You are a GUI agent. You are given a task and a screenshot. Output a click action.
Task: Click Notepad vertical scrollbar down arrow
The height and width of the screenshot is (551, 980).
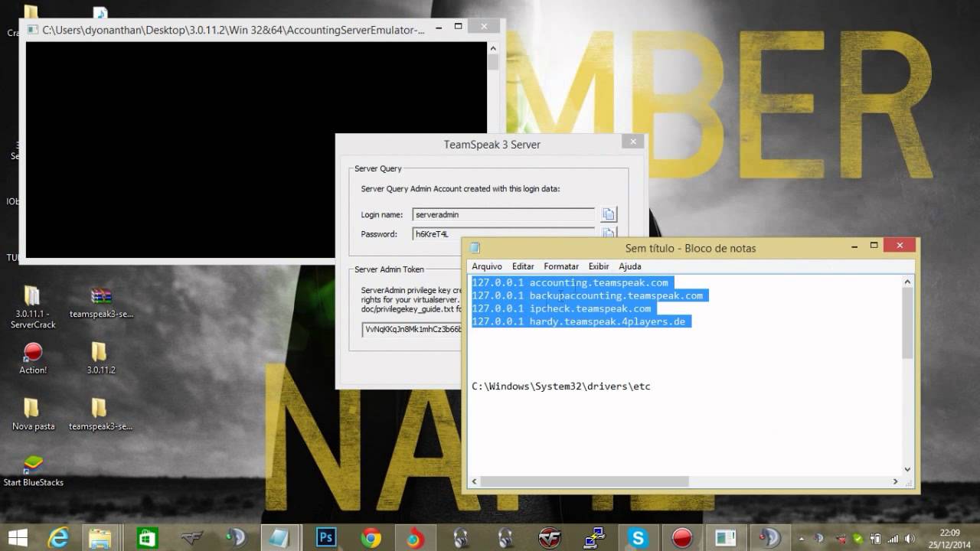(x=907, y=469)
